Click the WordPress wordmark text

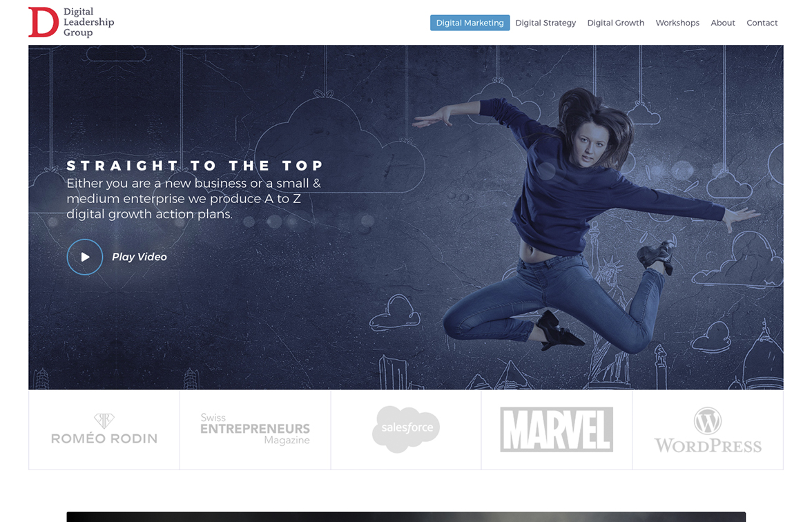708,445
